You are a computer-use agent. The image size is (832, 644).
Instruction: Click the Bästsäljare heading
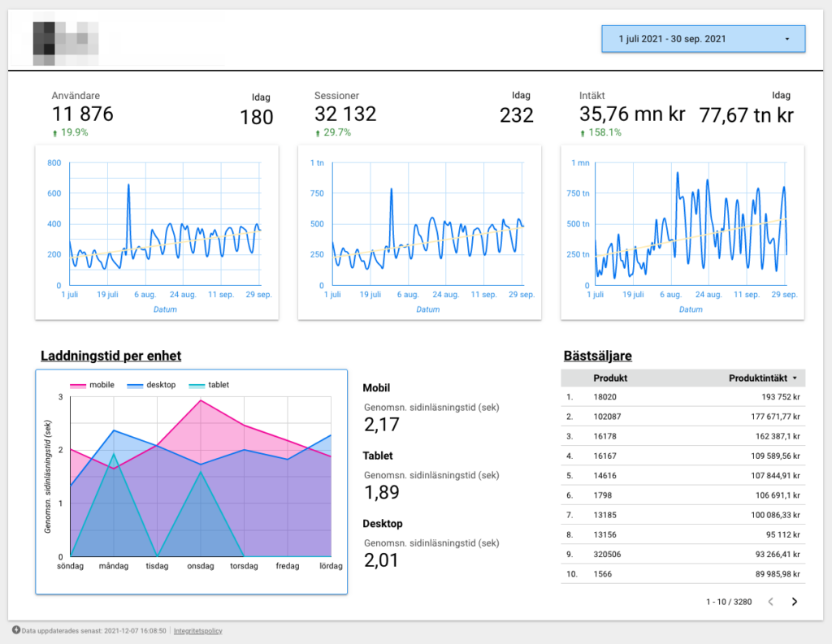coord(597,356)
